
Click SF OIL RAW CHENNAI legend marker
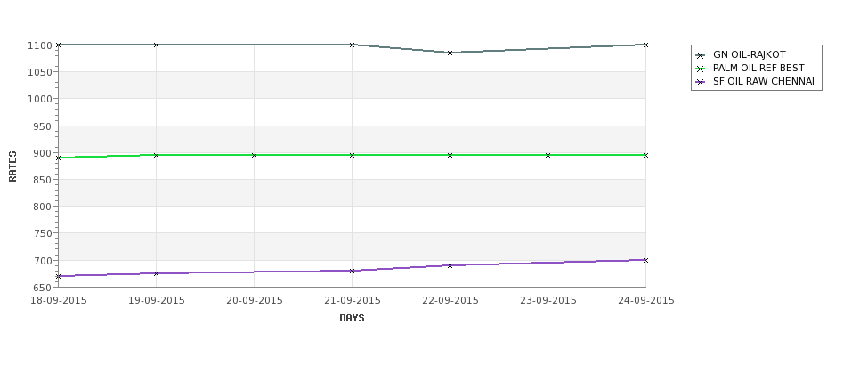[701, 82]
